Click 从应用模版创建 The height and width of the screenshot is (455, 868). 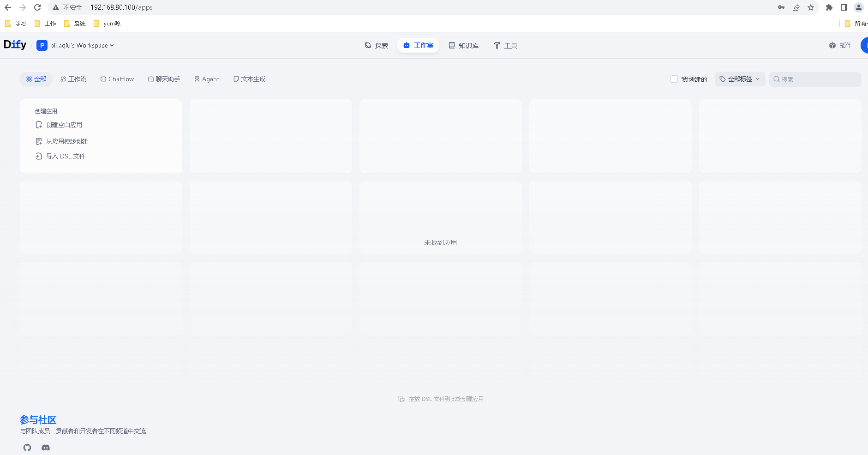(62, 141)
